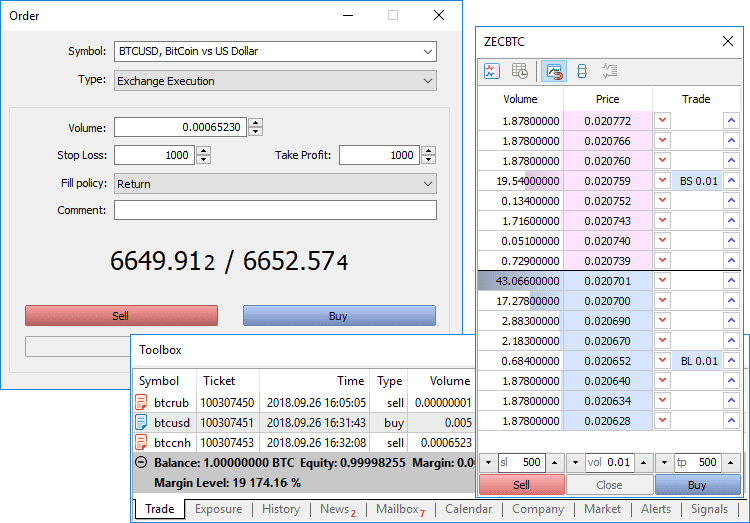Switch to the Trade tab
Screen dimensions: 750x523
159,509
